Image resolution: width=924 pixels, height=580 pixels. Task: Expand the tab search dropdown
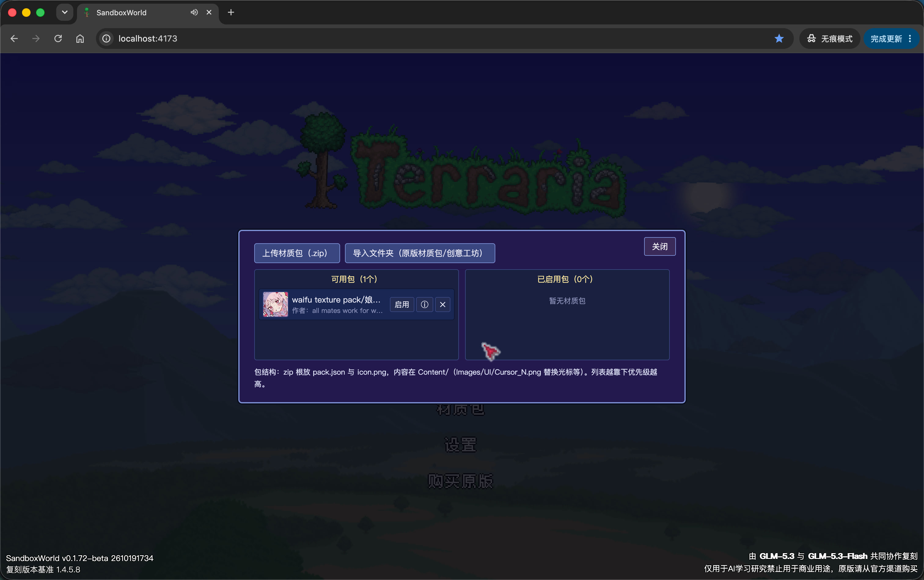click(64, 12)
